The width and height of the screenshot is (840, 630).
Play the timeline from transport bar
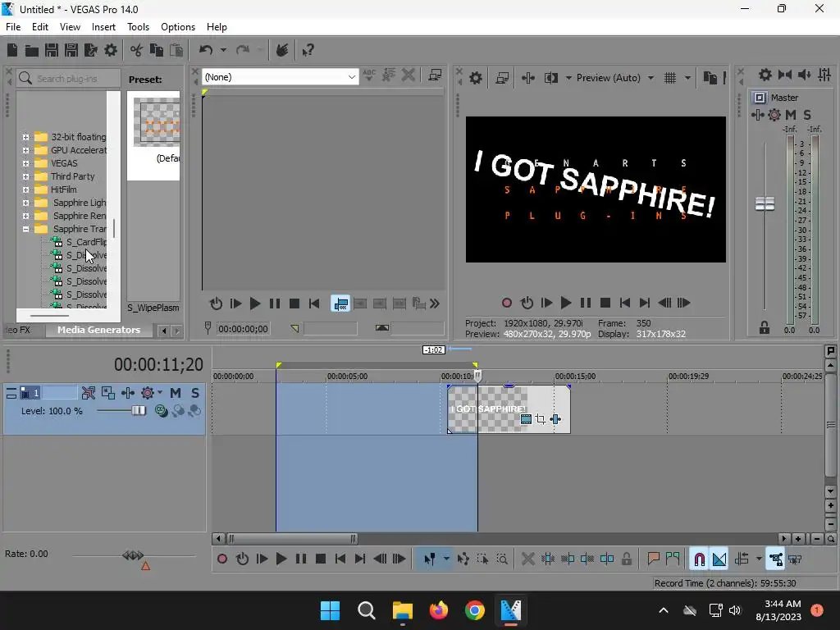point(281,559)
